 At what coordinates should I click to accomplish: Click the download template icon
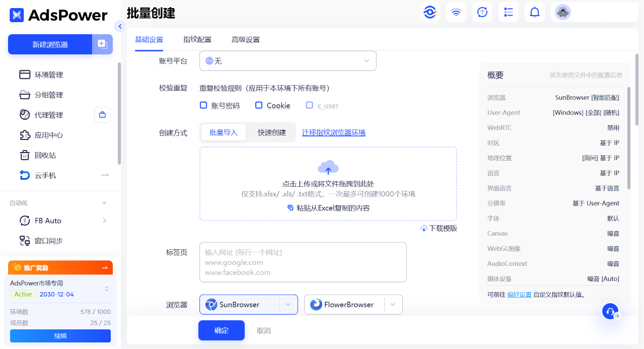[x=423, y=228]
